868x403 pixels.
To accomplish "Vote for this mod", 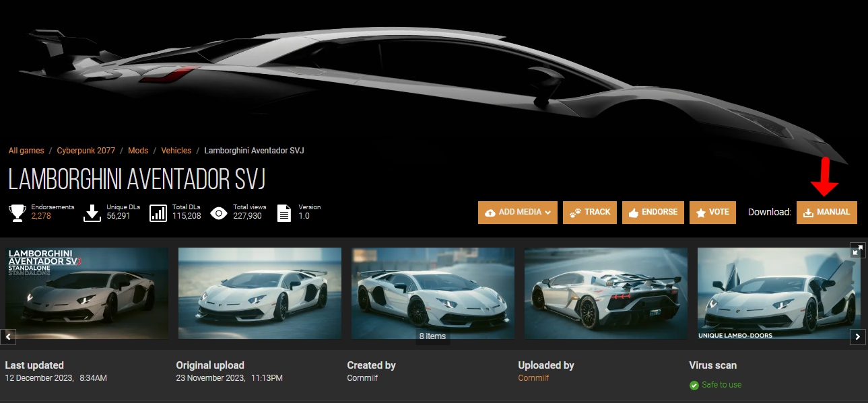I will [712, 213].
